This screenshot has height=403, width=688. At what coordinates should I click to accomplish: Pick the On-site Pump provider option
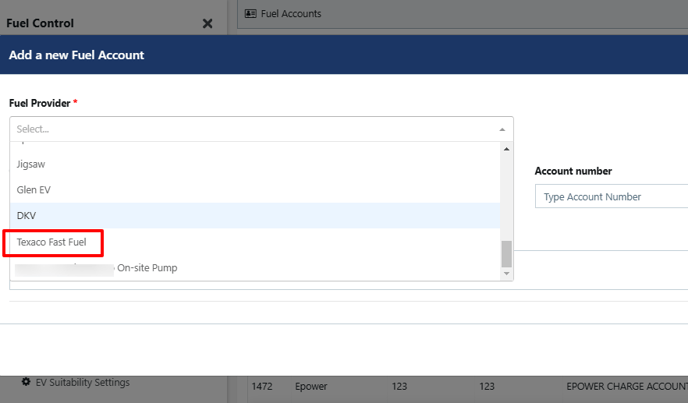click(255, 268)
